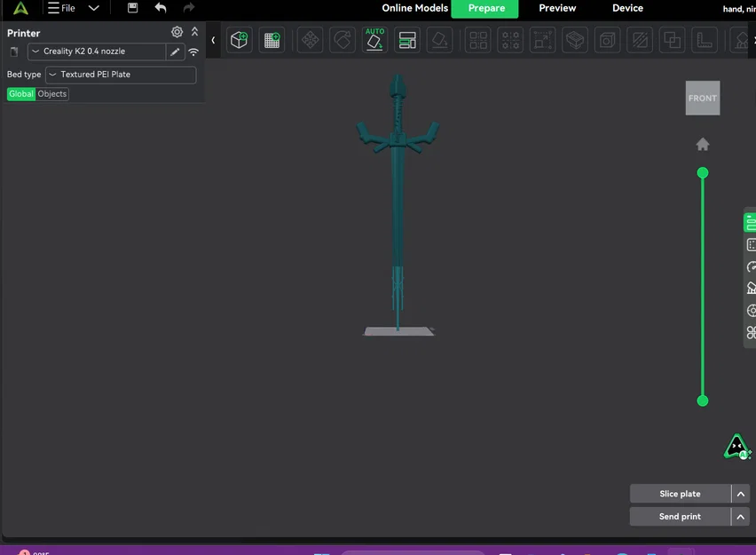Click the top handle of layer slider

[x=703, y=173]
